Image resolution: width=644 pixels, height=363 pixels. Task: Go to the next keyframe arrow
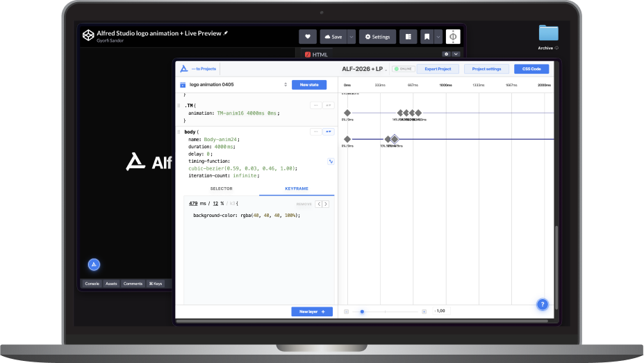[326, 204]
